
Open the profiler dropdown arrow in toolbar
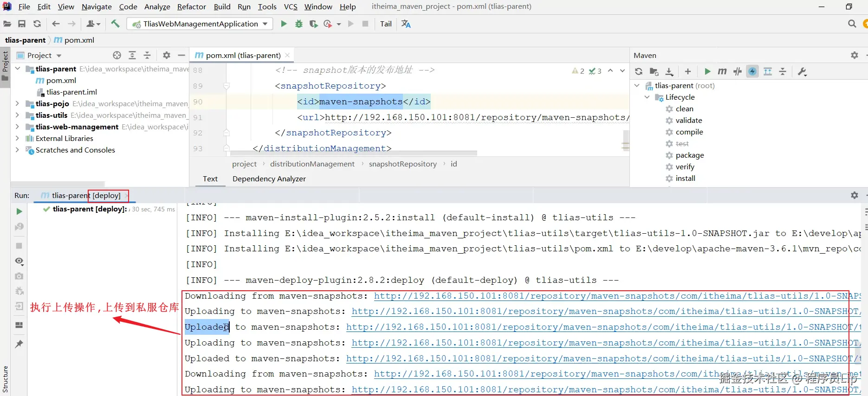tap(339, 24)
